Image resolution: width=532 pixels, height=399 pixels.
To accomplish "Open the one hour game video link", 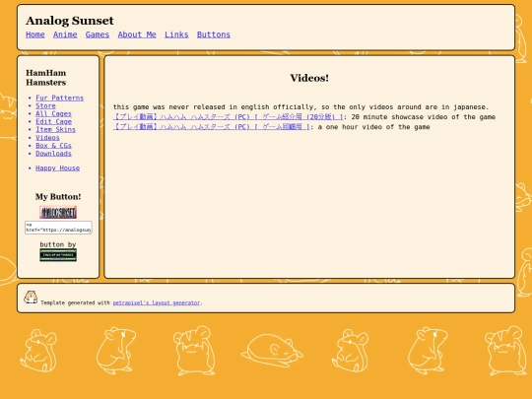I will pos(212,127).
